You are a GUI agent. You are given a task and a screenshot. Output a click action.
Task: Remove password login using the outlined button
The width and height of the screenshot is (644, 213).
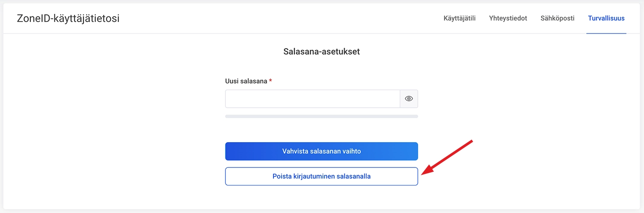coord(321,176)
